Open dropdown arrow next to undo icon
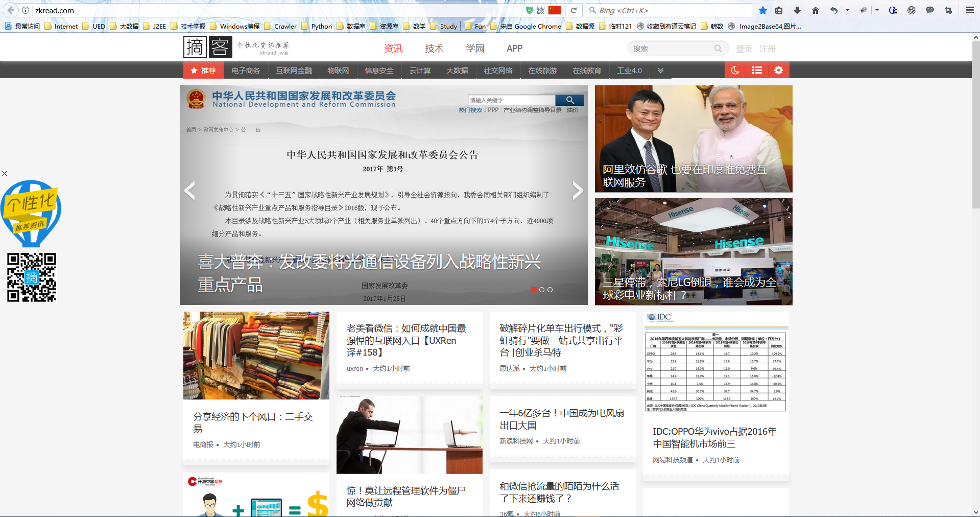This screenshot has height=517, width=980. pos(847,10)
